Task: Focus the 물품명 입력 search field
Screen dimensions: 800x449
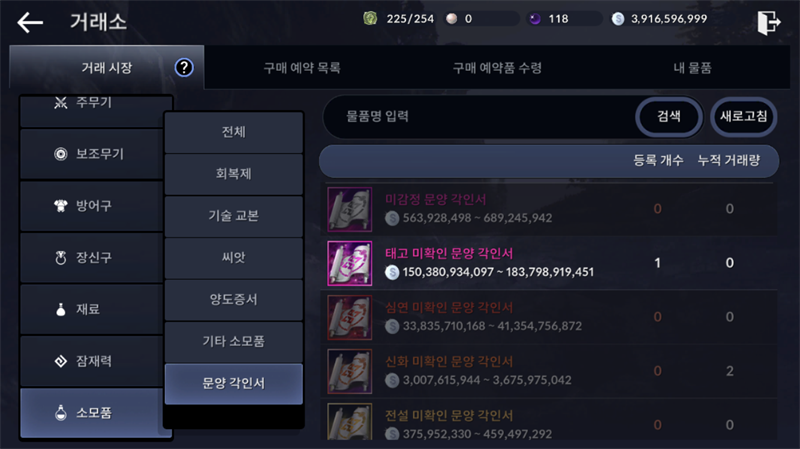Action: coord(480,116)
